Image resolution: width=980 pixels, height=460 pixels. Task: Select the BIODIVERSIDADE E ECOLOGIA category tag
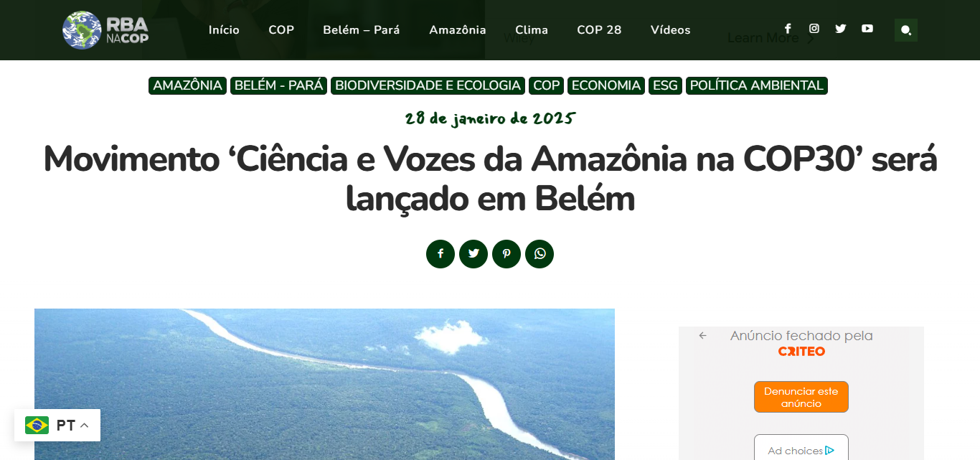[x=428, y=85]
